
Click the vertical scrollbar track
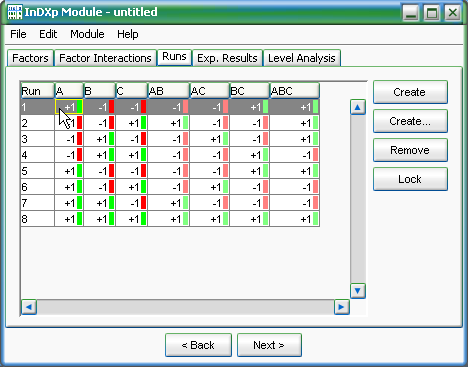click(x=358, y=199)
